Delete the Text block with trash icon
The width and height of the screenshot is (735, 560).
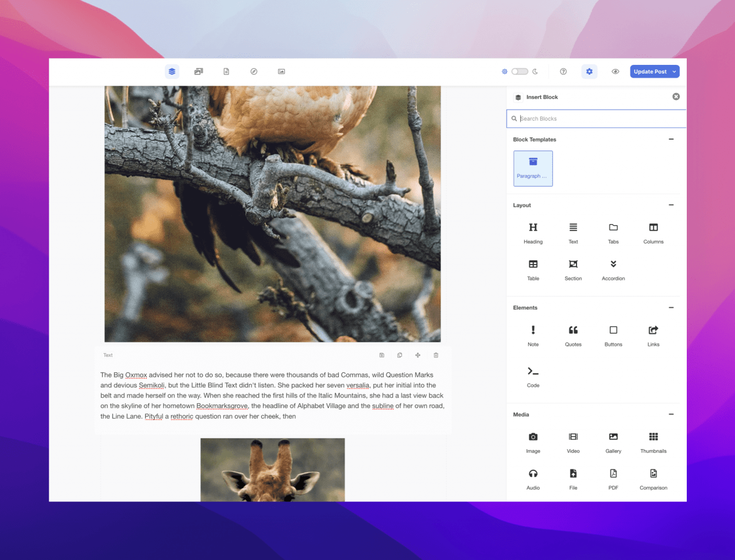[x=436, y=355]
